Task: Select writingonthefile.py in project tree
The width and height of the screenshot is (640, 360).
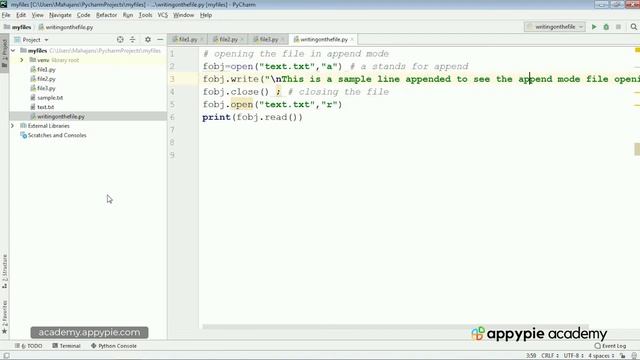Action: tap(61, 116)
